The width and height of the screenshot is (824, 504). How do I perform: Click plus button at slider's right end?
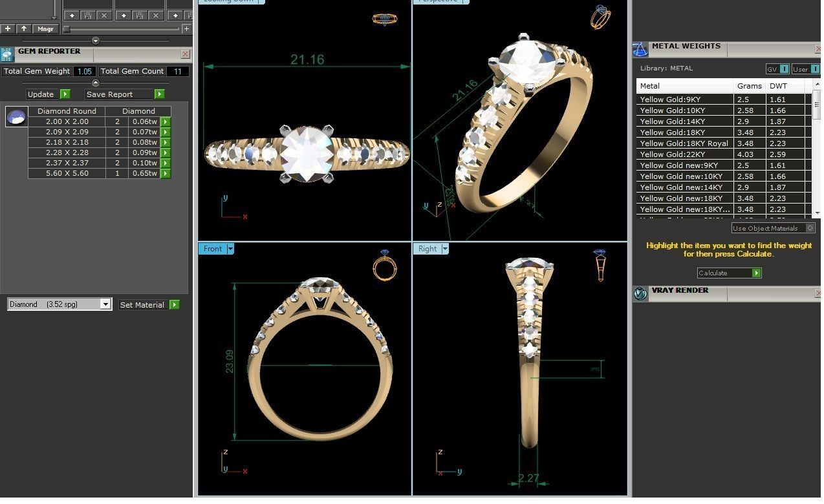186,28
